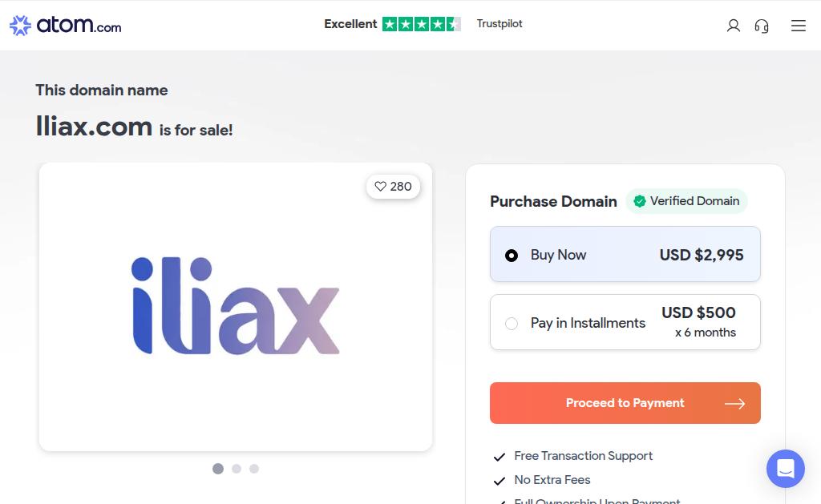Click the Verified Domain checkmark badge

(x=640, y=201)
